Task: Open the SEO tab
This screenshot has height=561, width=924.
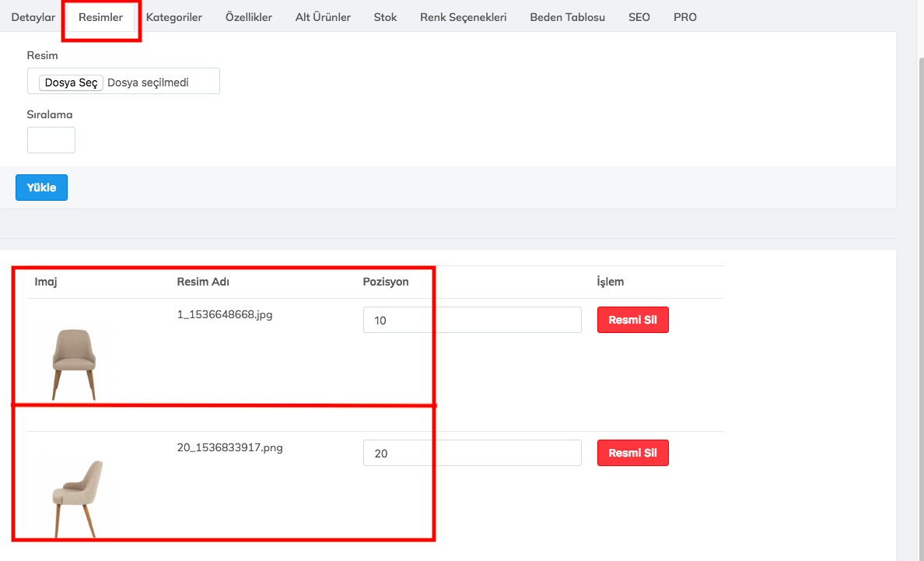Action: pyautogui.click(x=639, y=17)
